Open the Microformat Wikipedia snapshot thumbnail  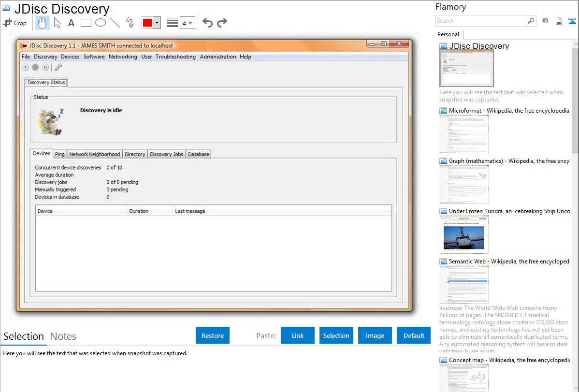(464, 134)
